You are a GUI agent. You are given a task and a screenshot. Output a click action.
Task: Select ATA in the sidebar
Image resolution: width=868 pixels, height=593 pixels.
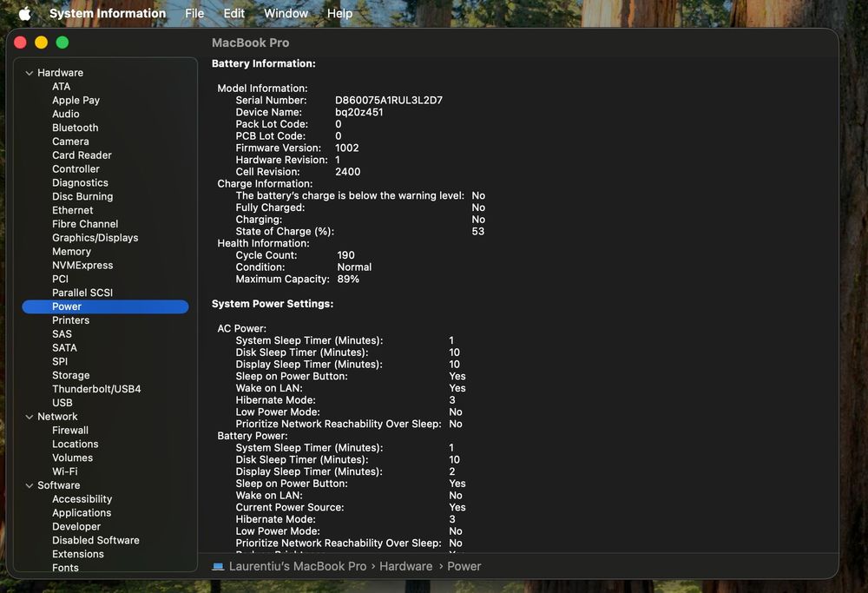pos(61,86)
